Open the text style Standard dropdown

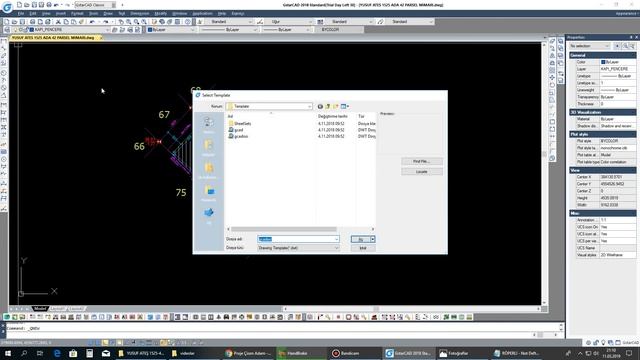(229, 22)
